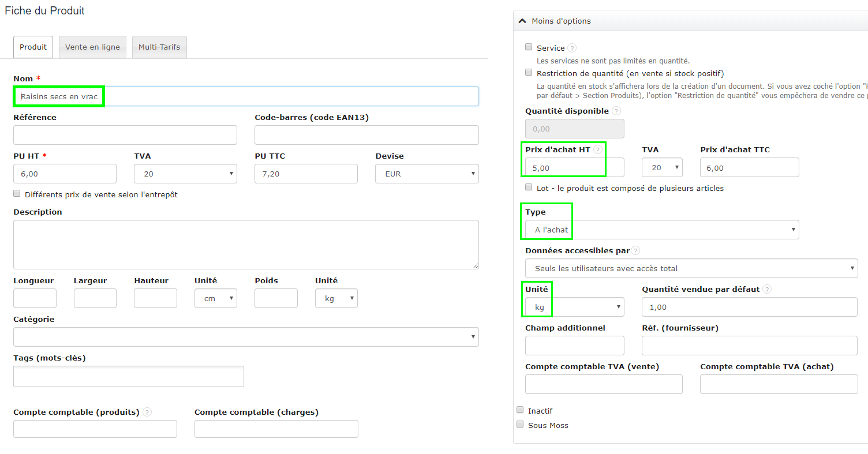The height and width of the screenshot is (454, 868).
Task: Click the help icon beside Prix d'achat HT
Action: (x=599, y=149)
